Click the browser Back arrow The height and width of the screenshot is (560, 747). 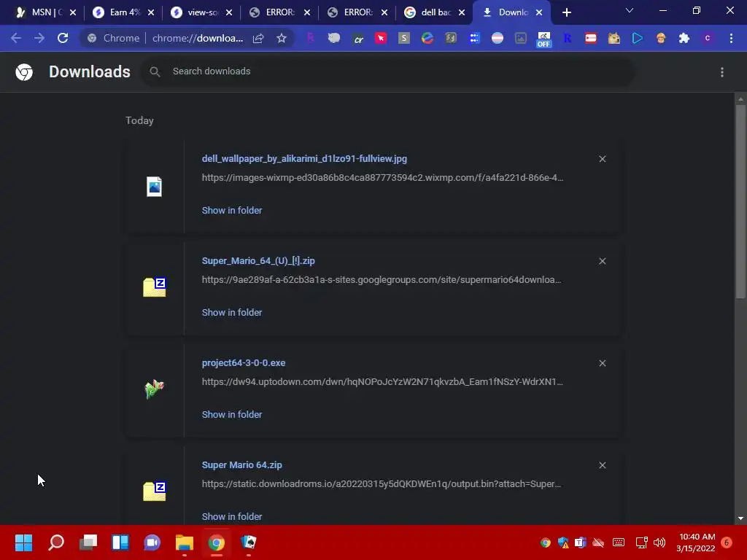[x=16, y=38]
